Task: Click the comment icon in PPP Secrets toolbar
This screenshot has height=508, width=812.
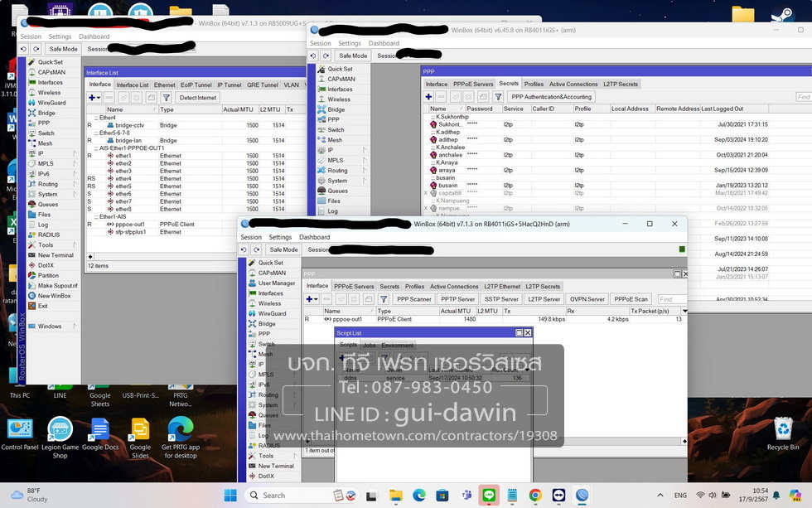Action: [483, 97]
